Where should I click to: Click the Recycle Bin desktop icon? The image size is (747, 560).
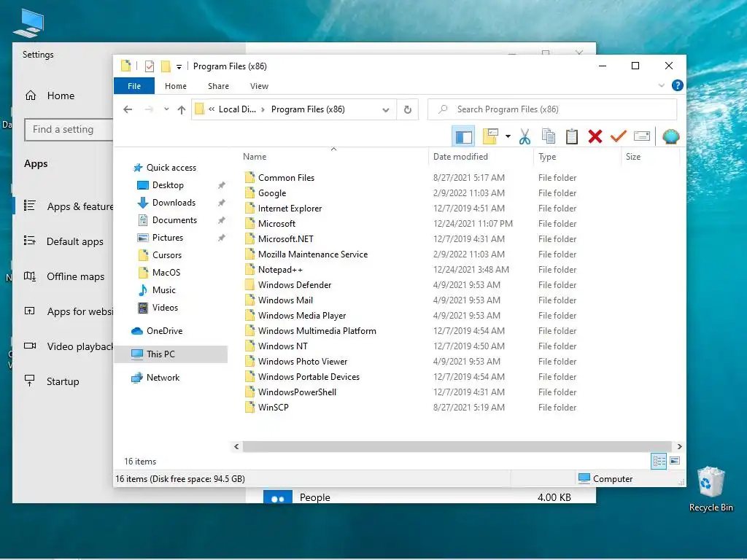[711, 489]
